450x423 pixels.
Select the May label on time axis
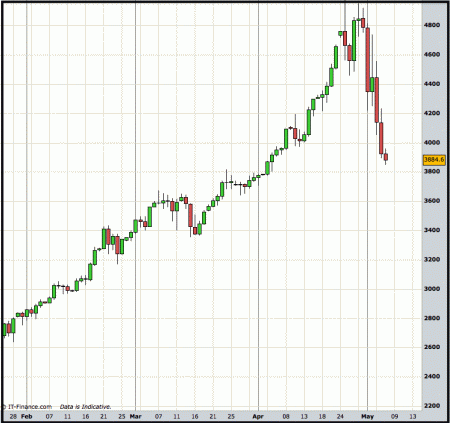[367, 416]
